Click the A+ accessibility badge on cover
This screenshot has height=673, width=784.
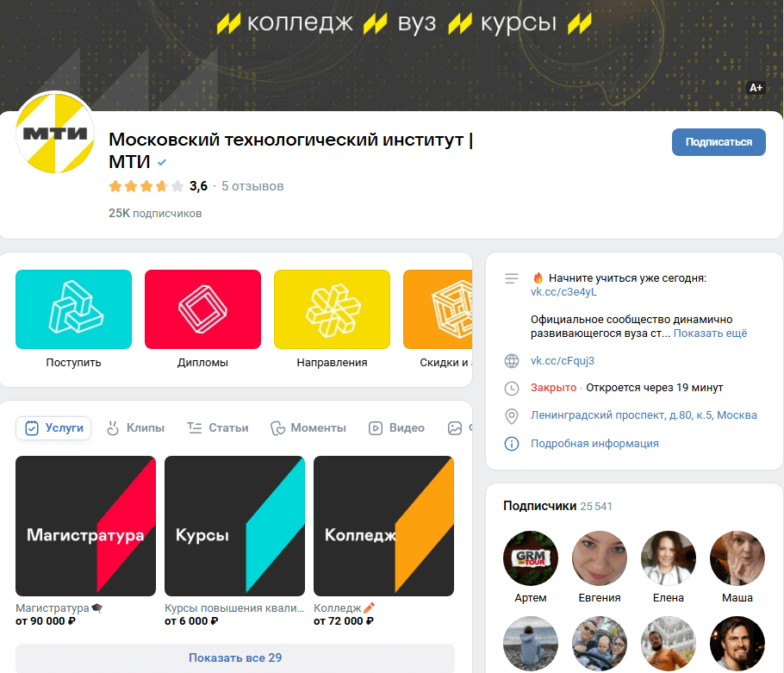point(756,88)
